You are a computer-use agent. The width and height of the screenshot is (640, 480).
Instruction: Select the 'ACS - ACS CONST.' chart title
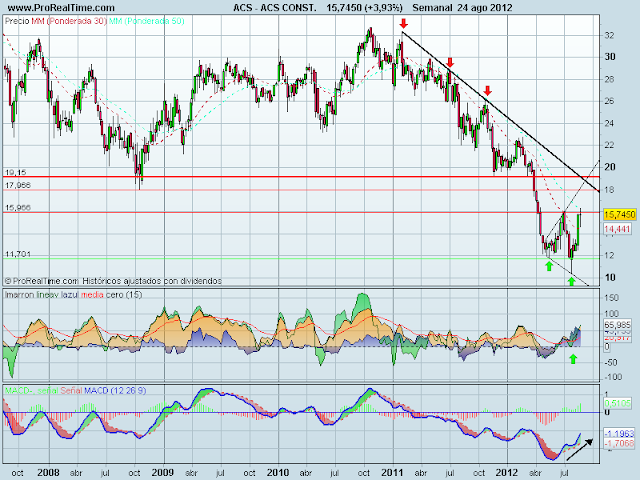(x=275, y=8)
